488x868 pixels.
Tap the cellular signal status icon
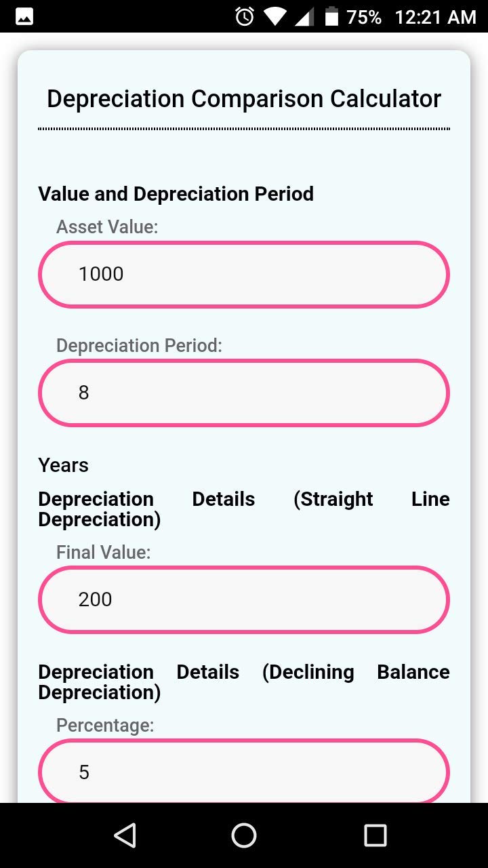pyautogui.click(x=304, y=17)
